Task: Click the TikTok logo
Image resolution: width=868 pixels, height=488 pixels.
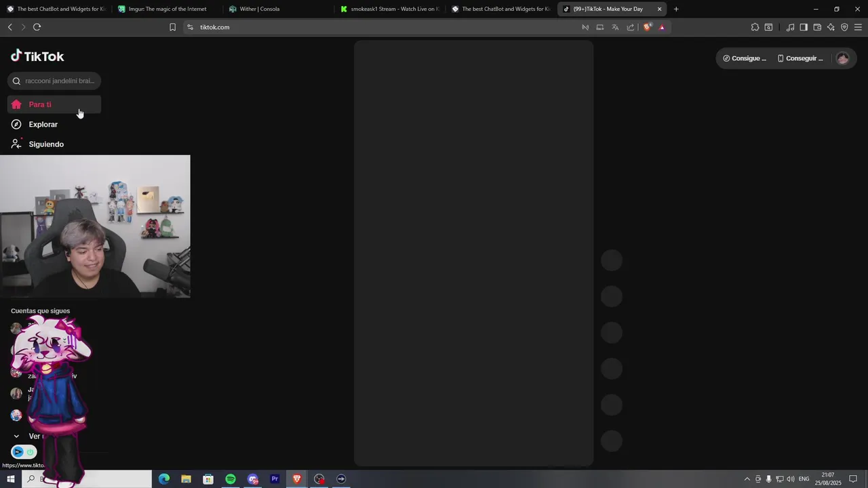Action: click(x=37, y=56)
